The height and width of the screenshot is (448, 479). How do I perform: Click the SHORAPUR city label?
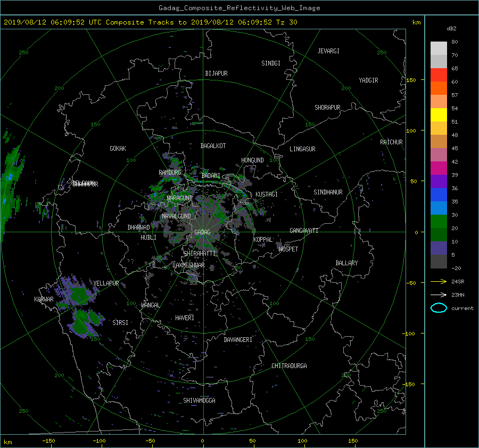click(x=327, y=108)
